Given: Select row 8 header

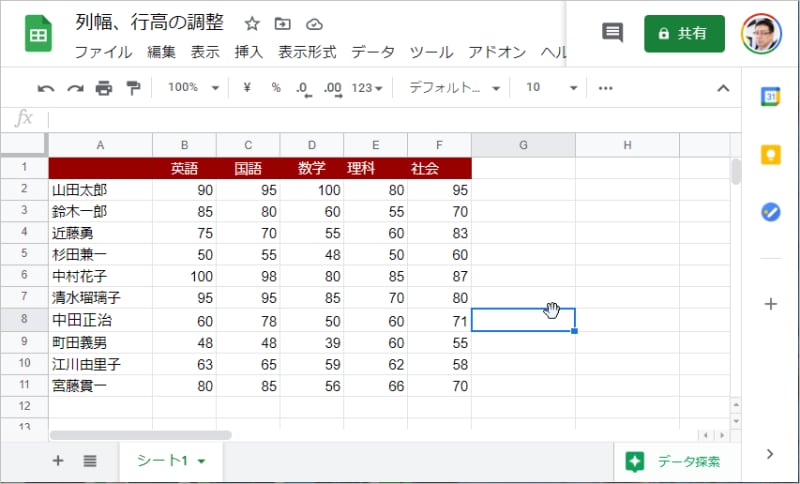Looking at the screenshot, I should [x=24, y=319].
